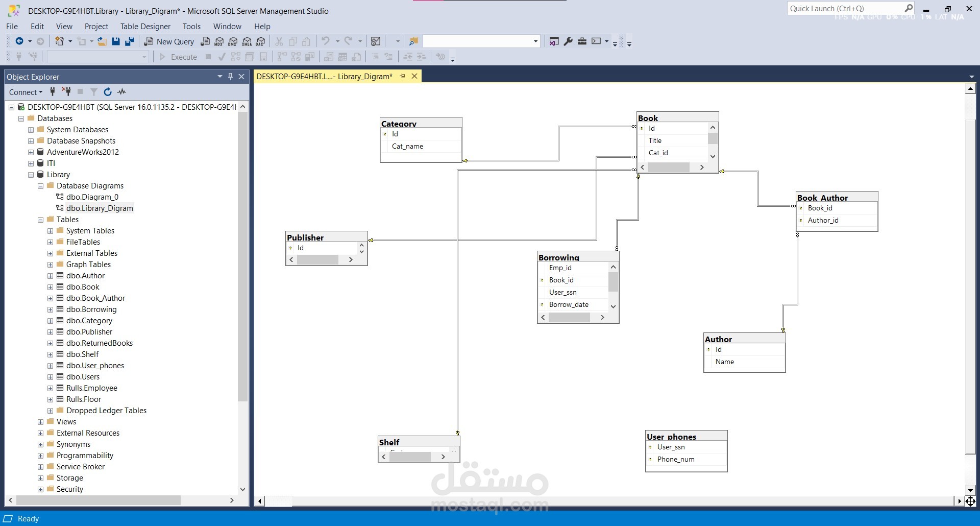Open an Analysis Services DAX query
The height and width of the screenshot is (526, 980).
(260, 41)
